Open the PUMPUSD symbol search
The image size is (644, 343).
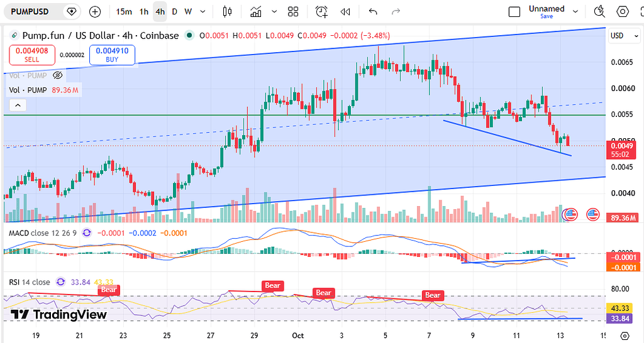pos(30,11)
